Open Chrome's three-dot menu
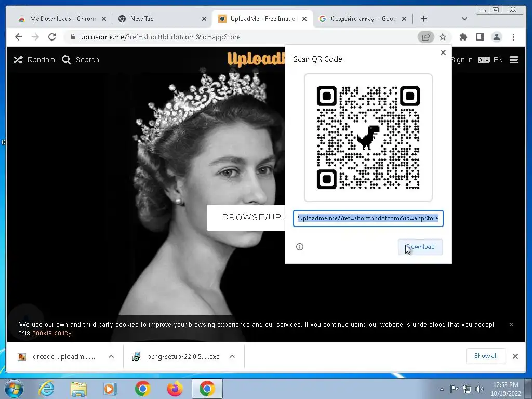The height and width of the screenshot is (399, 532). [513, 37]
